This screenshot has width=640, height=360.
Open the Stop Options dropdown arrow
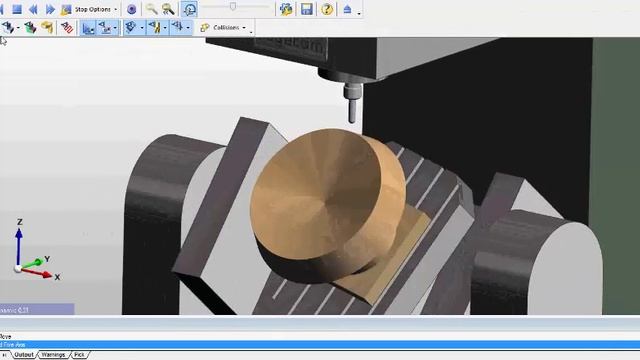pos(116,9)
